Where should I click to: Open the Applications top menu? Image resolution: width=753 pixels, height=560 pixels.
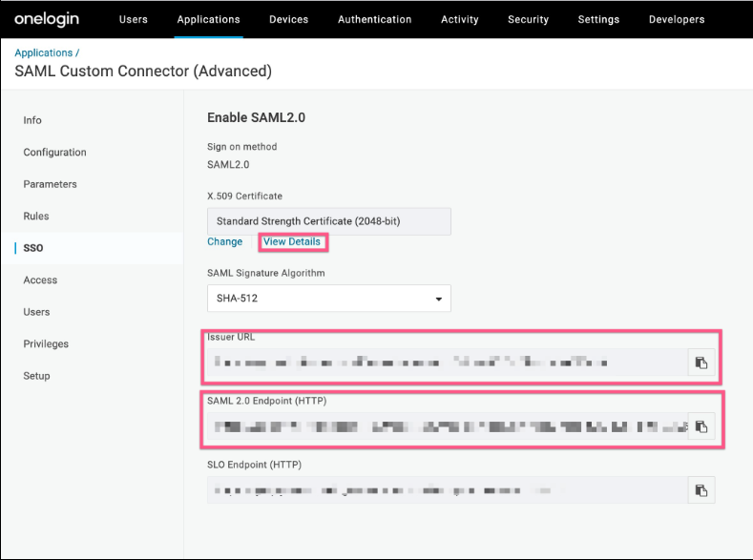point(208,19)
